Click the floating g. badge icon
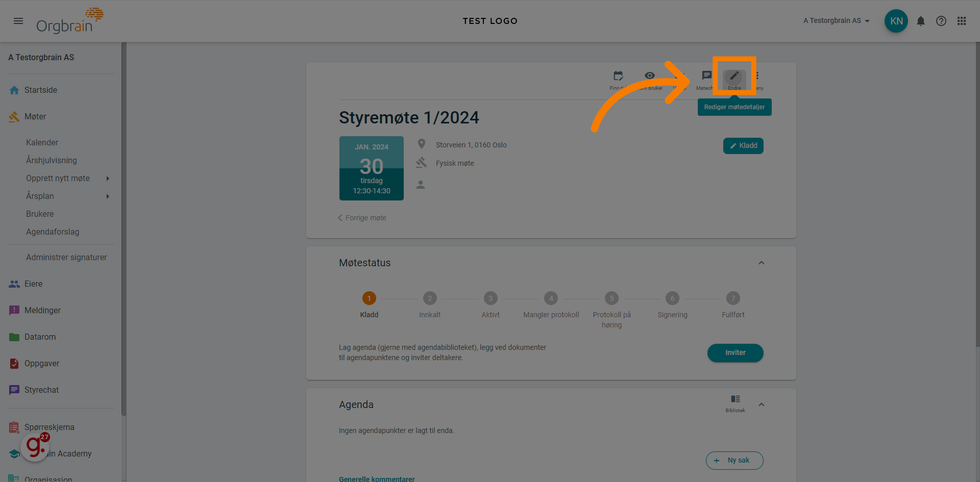 (x=35, y=447)
